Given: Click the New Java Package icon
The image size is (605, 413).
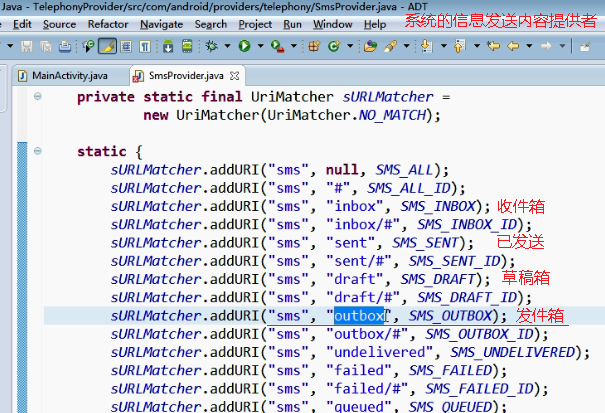Looking at the screenshot, I should [314, 46].
